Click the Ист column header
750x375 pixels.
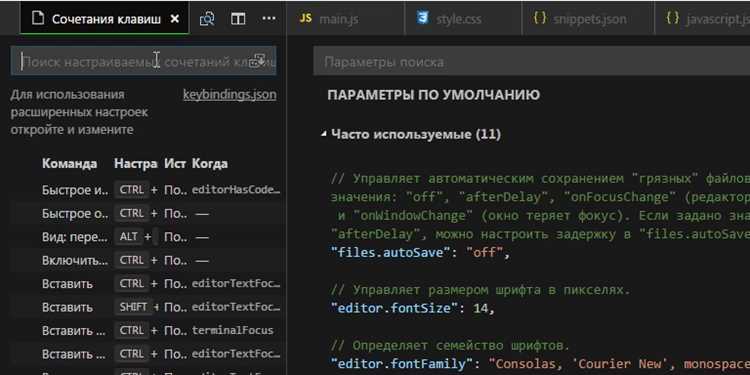pyautogui.click(x=175, y=164)
